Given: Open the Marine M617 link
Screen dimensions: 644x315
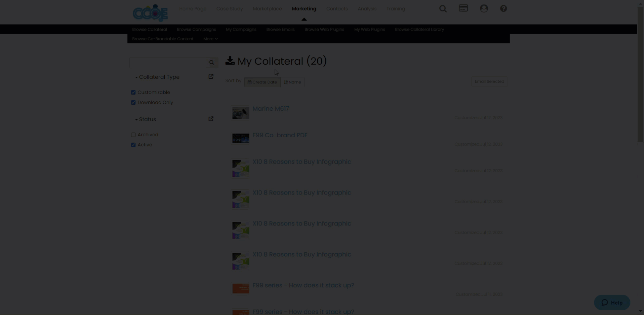Looking at the screenshot, I should point(271,109).
